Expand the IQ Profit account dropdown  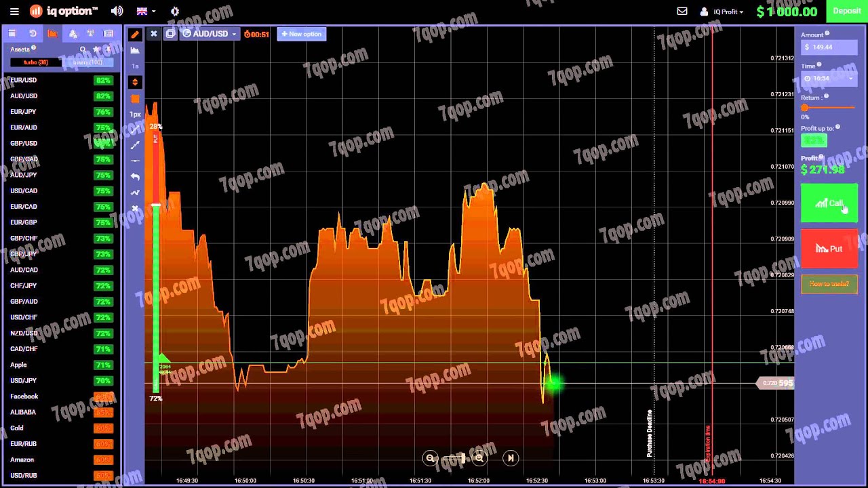(722, 11)
